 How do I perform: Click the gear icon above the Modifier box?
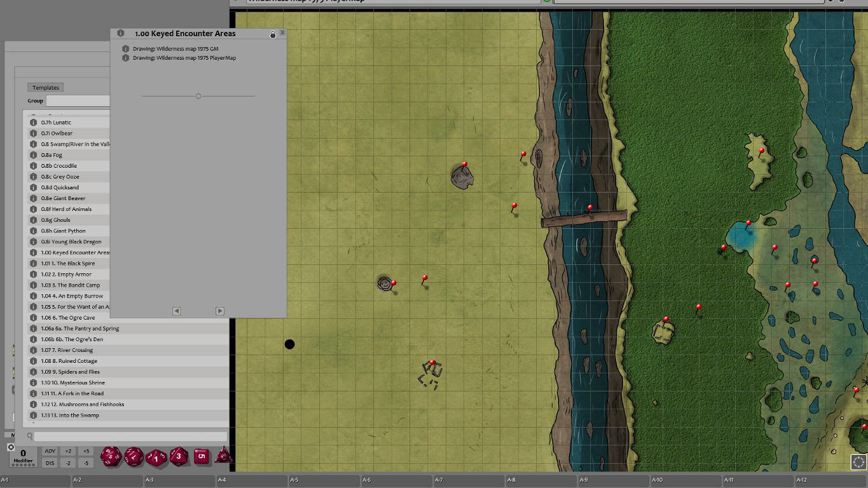pos(10,447)
